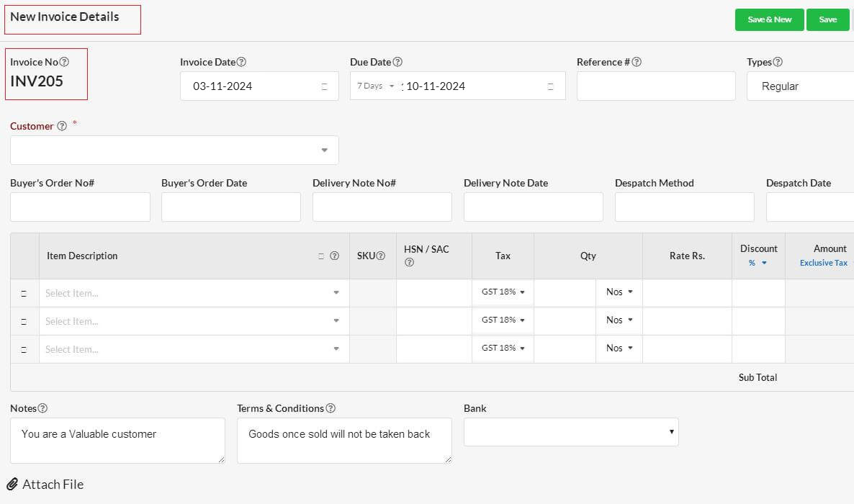Open first row Nos unit dropdown

[x=619, y=292]
